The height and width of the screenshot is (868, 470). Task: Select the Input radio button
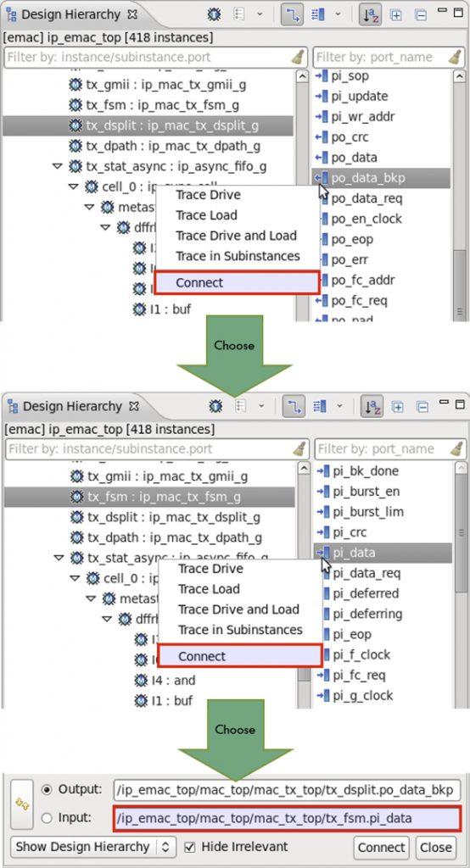click(x=48, y=818)
